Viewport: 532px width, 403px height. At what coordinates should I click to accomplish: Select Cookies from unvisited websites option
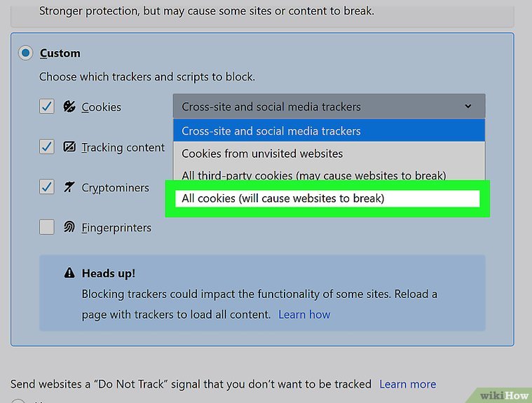(328, 153)
